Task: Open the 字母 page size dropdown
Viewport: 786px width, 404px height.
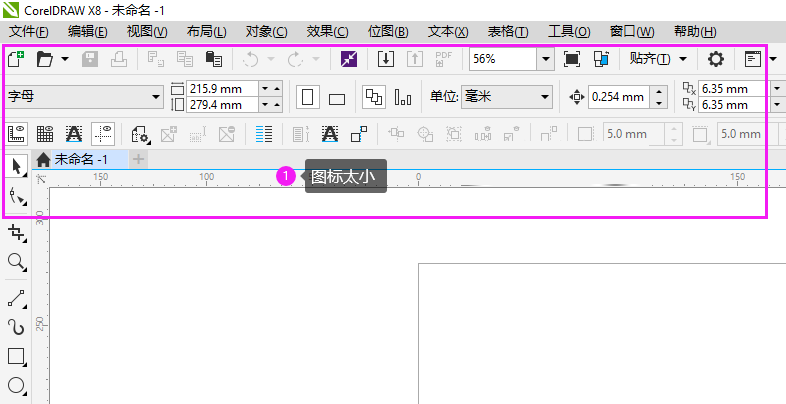Action: coord(157,97)
